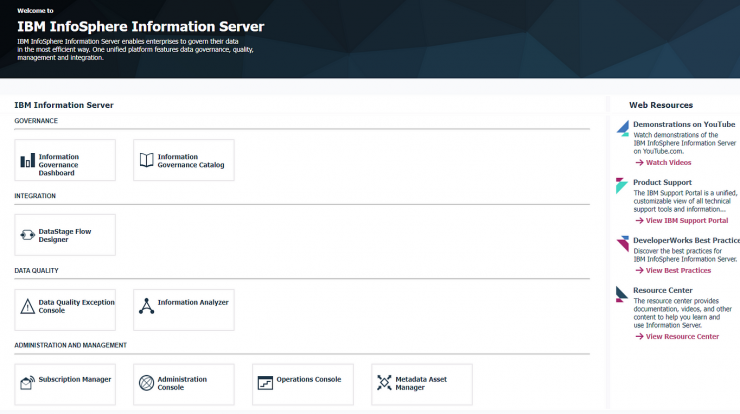Open the Administration Console tile

(x=184, y=384)
